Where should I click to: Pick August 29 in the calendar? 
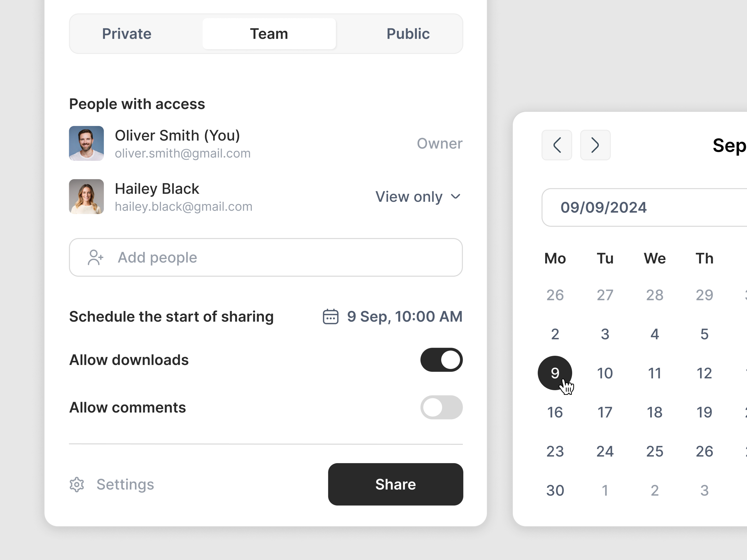(705, 295)
